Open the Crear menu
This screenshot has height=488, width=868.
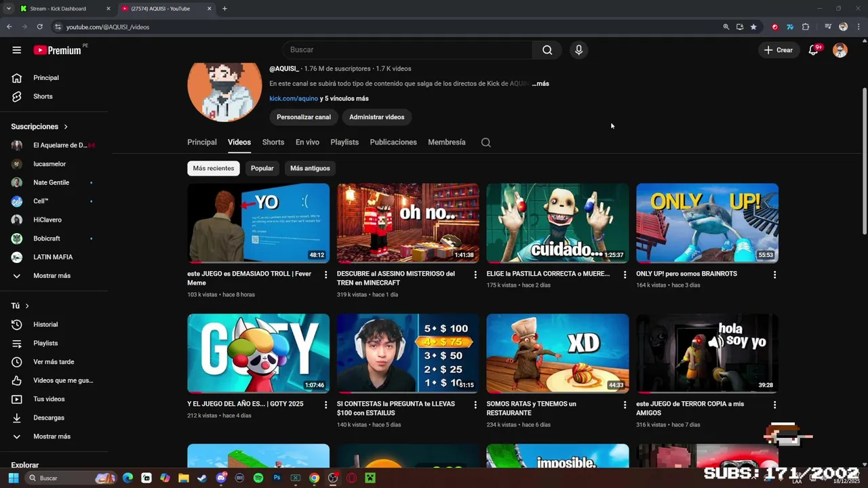pyautogui.click(x=778, y=50)
